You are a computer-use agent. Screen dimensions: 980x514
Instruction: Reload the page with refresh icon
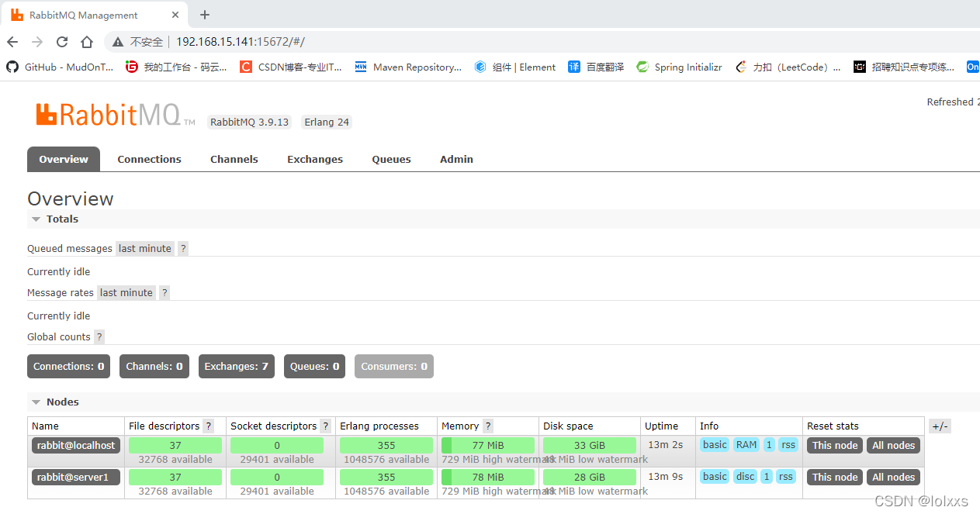(62, 42)
